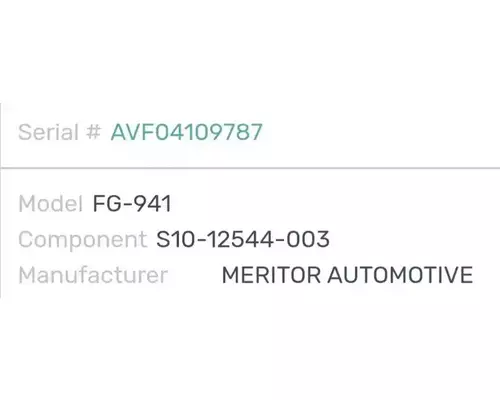Select the 'Component' field label
Screen dimensions: 500x400
point(83,240)
